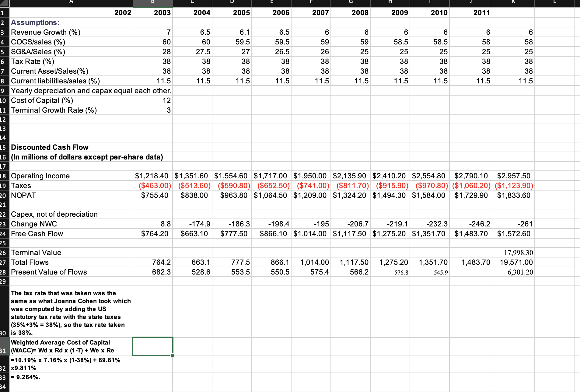This screenshot has width=580, height=392.
Task: Click Free Cash Flow value $1,572.60
Action: [513, 234]
